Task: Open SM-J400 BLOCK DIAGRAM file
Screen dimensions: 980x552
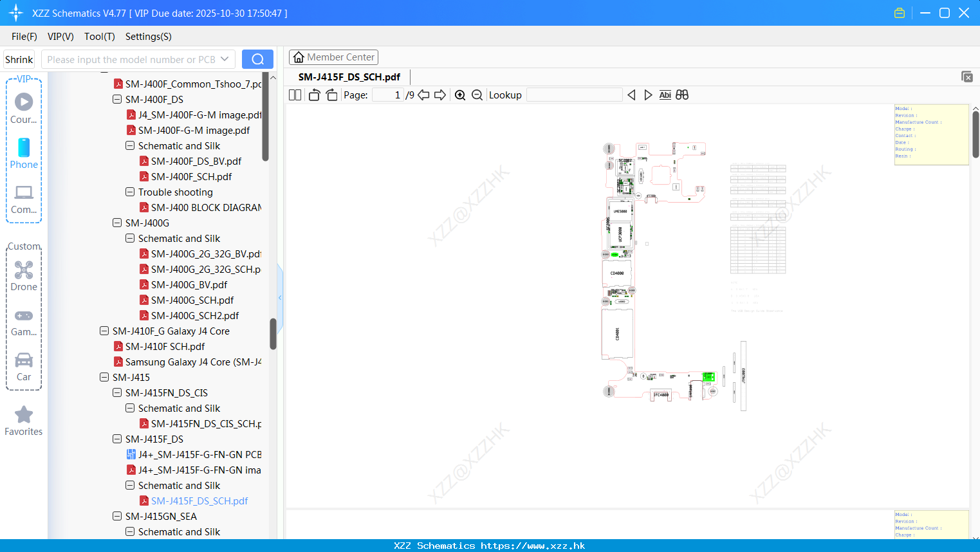Action: 201,207
